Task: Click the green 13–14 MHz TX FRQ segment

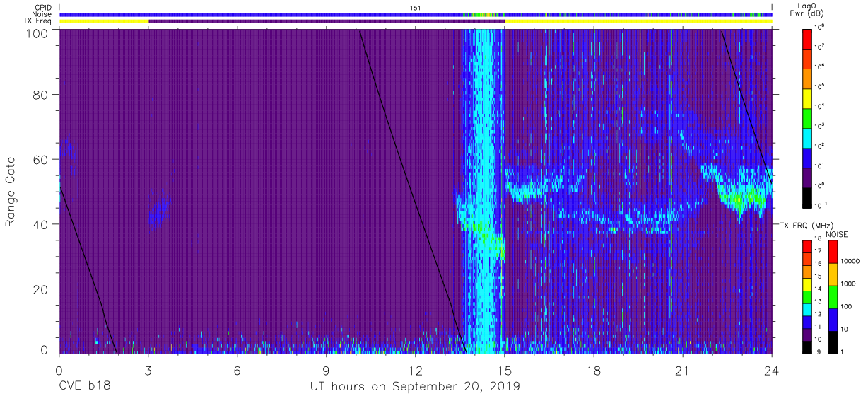Action: (x=807, y=296)
